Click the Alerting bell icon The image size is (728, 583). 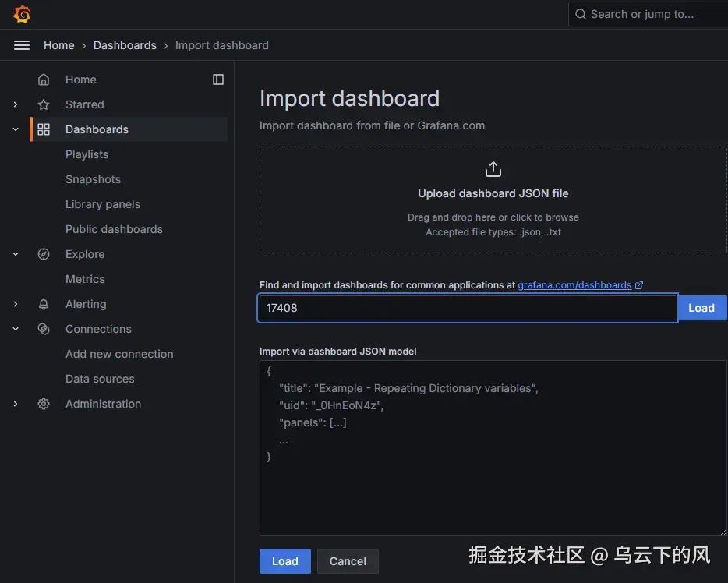(44, 304)
